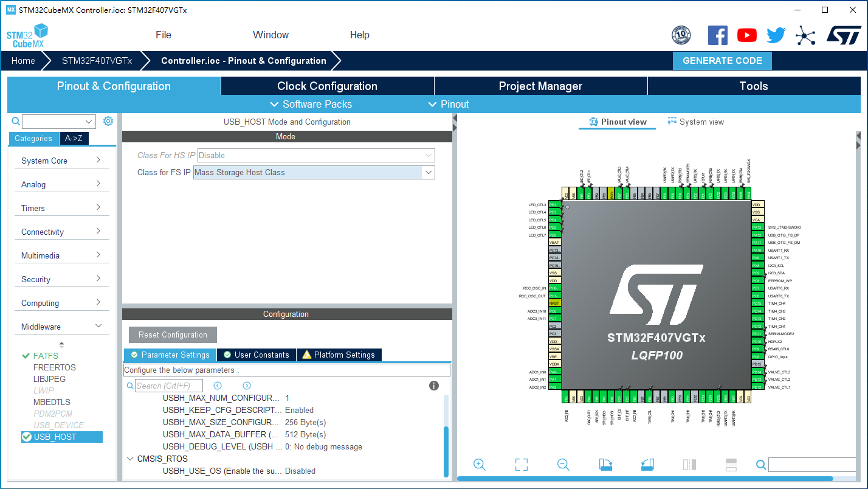Open the Software Packs dropdown

[x=311, y=104]
